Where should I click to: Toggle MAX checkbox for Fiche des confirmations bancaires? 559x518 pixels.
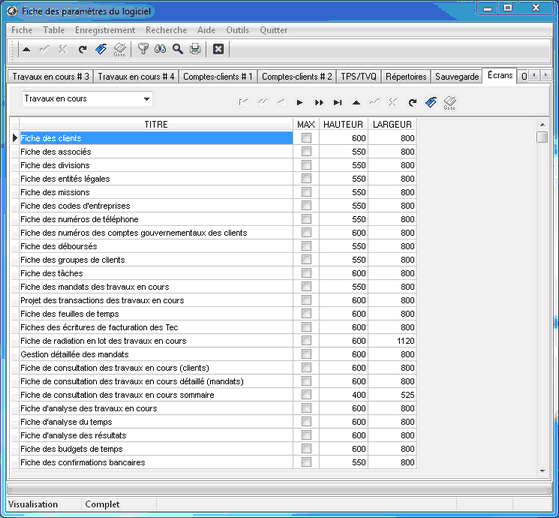(306, 462)
